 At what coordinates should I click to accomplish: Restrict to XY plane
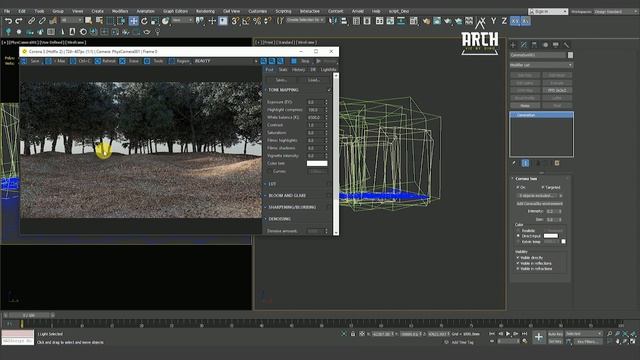tap(515, 21)
